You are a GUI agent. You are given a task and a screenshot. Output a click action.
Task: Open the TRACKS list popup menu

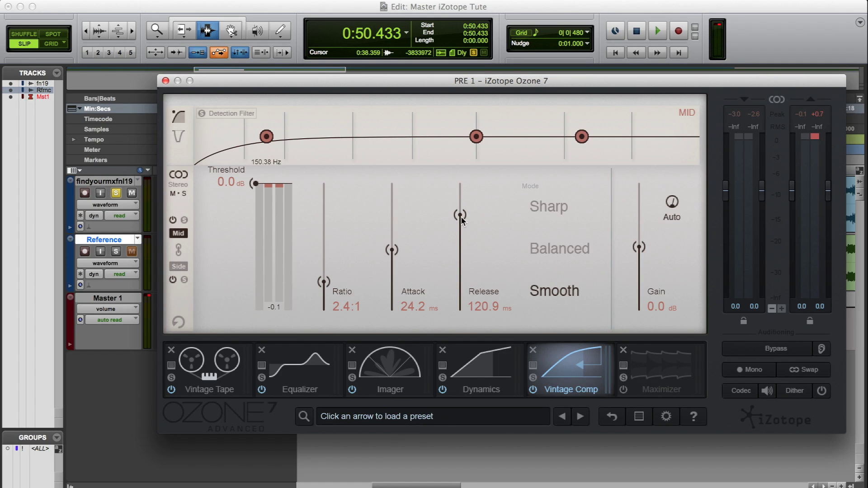tap(57, 73)
